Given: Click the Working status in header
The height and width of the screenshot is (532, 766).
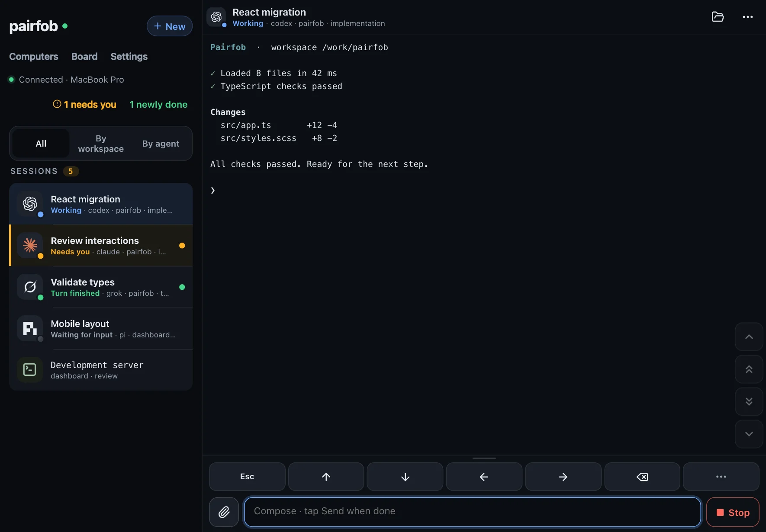Looking at the screenshot, I should point(248,23).
